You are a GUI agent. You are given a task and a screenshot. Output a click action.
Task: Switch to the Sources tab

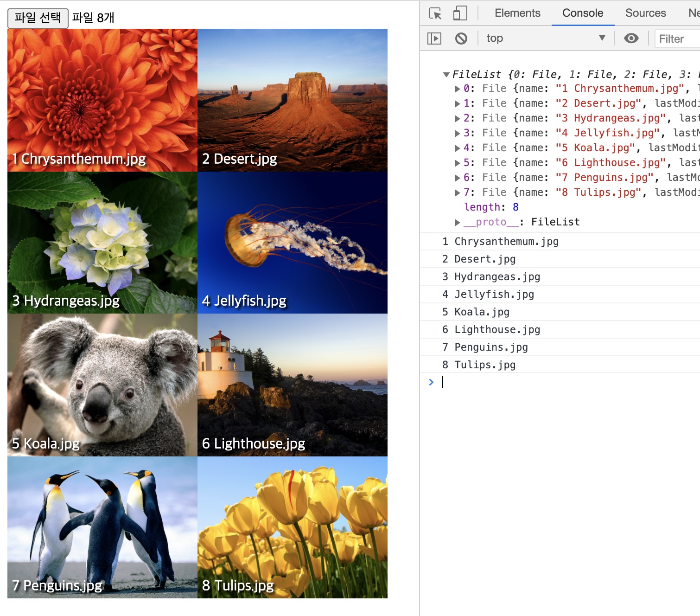[645, 13]
